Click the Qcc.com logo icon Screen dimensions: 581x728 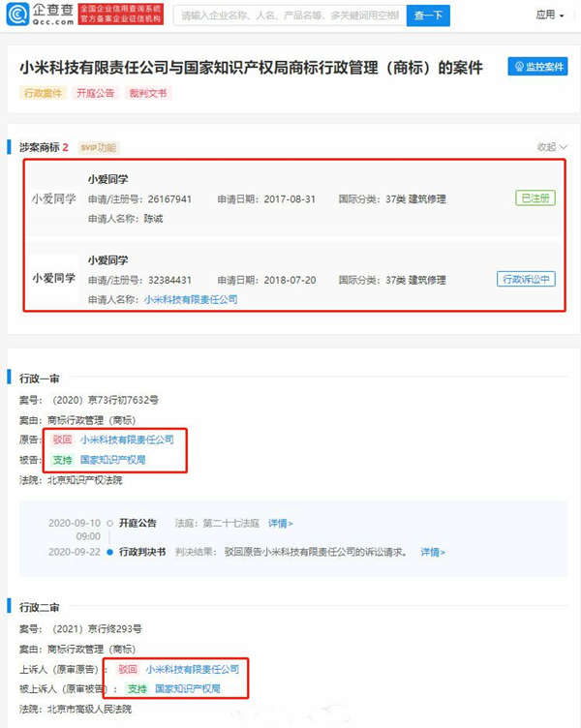click(x=18, y=14)
